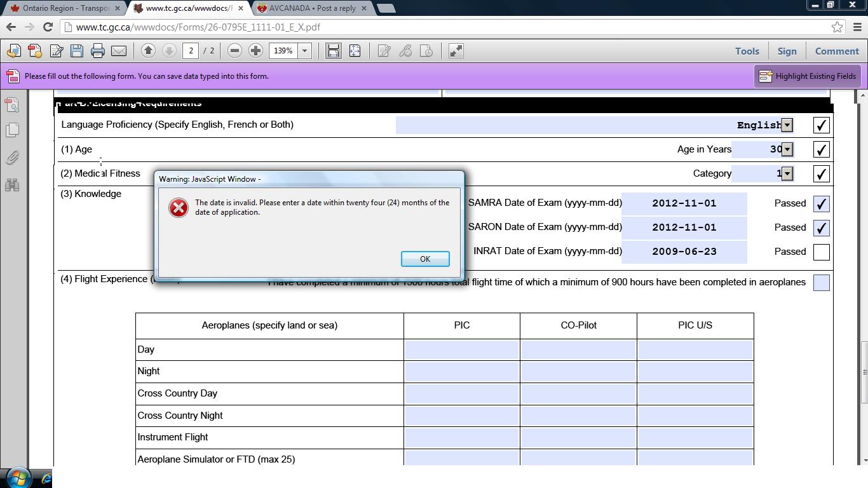Click the Create PDF online icon
The width and height of the screenshot is (868, 488).
(35, 51)
